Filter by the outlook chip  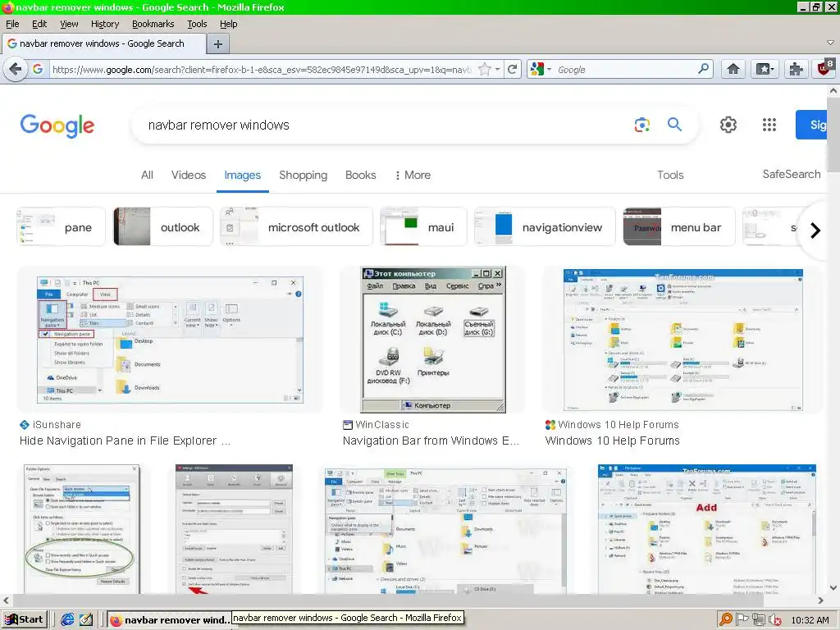point(163,227)
